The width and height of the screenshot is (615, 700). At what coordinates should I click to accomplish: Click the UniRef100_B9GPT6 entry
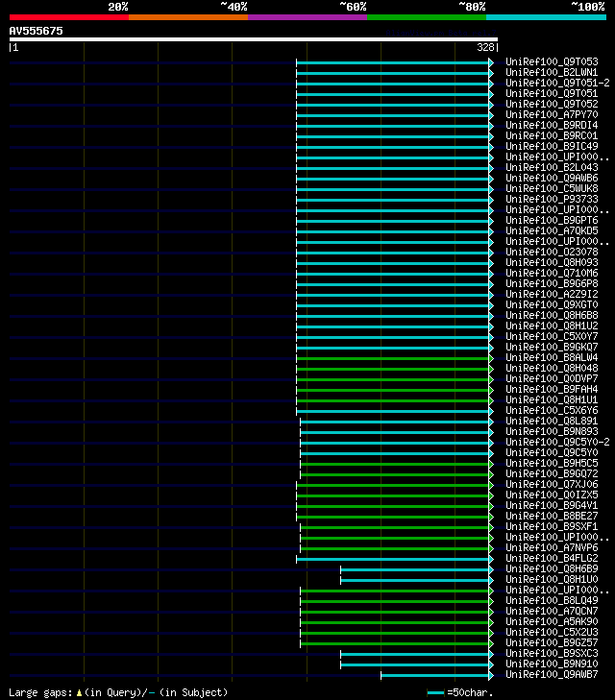pyautogui.click(x=552, y=220)
